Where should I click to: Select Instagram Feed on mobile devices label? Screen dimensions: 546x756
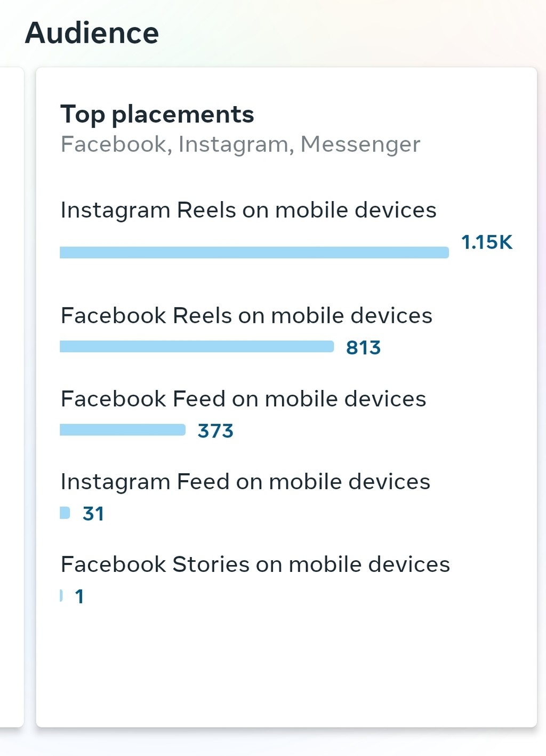tap(245, 482)
